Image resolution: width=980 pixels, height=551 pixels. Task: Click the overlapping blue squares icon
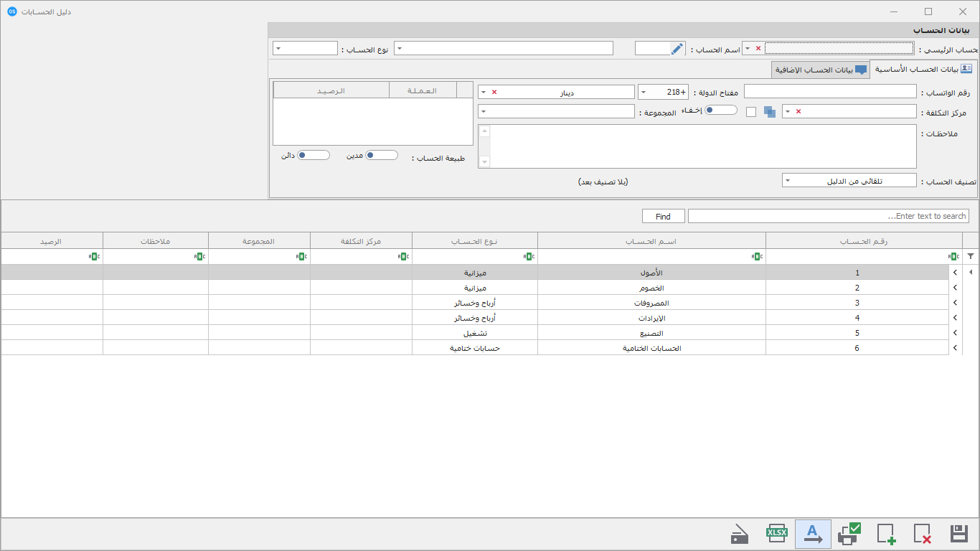[770, 112]
